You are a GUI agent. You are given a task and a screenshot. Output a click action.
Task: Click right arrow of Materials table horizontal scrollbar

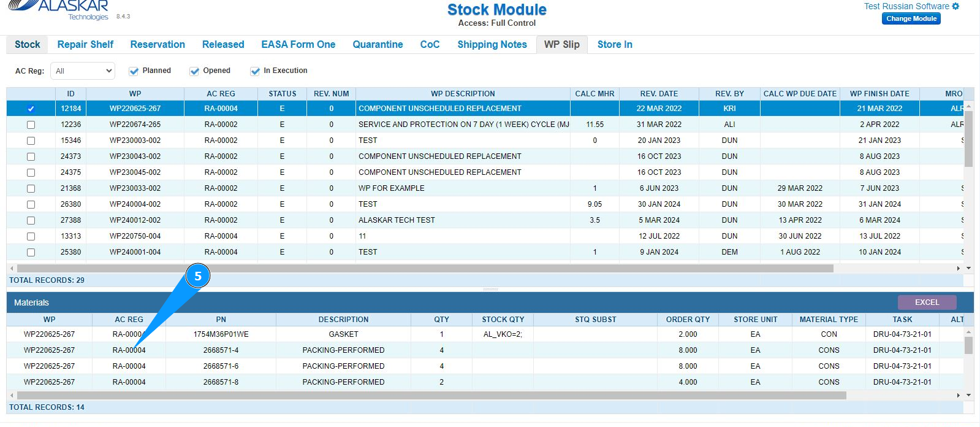[959, 396]
